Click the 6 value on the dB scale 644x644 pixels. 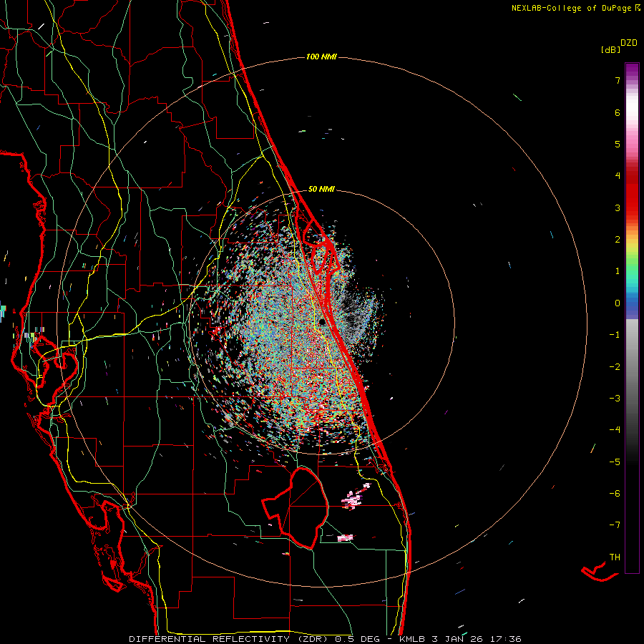coord(618,112)
